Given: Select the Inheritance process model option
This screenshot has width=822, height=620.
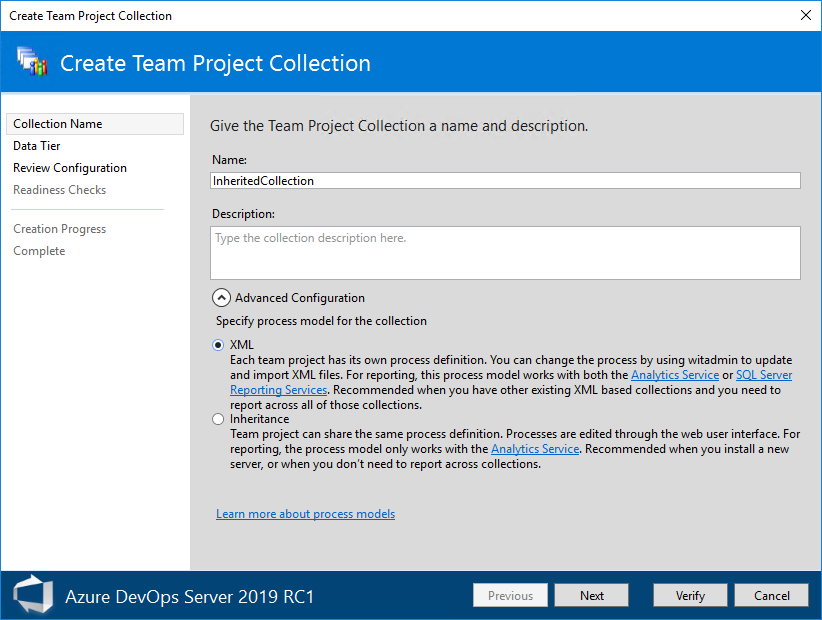Looking at the screenshot, I should (219, 419).
